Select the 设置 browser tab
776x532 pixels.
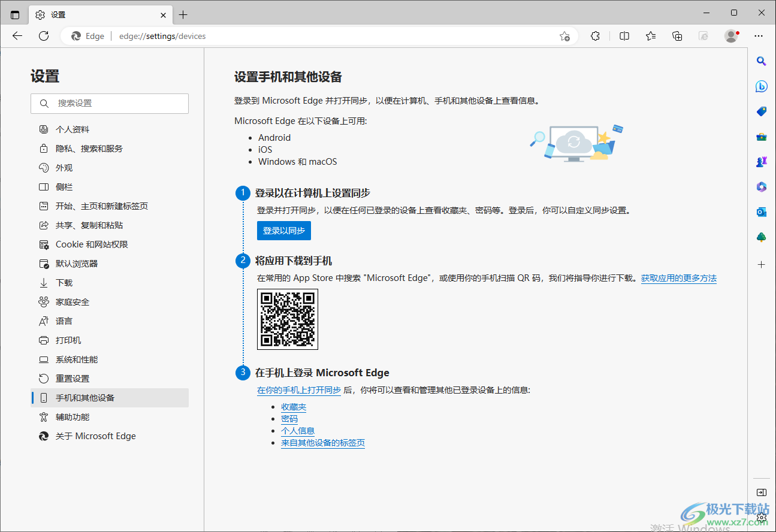coord(101,15)
